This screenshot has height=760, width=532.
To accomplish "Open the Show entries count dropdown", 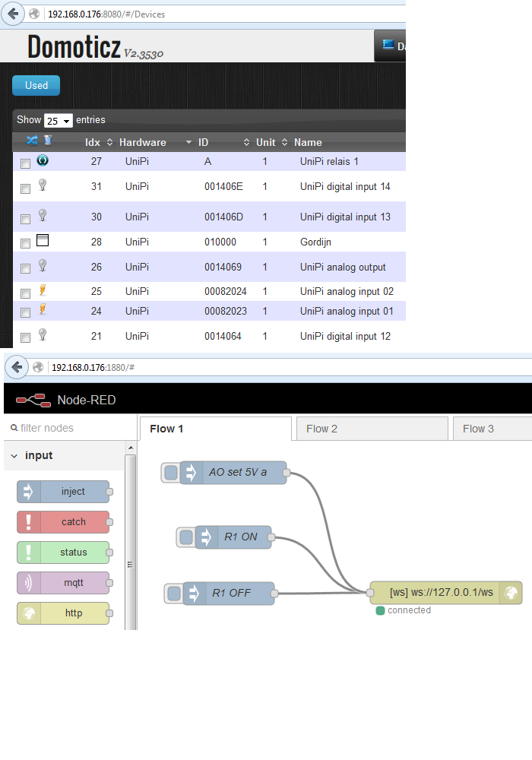I will click(59, 121).
